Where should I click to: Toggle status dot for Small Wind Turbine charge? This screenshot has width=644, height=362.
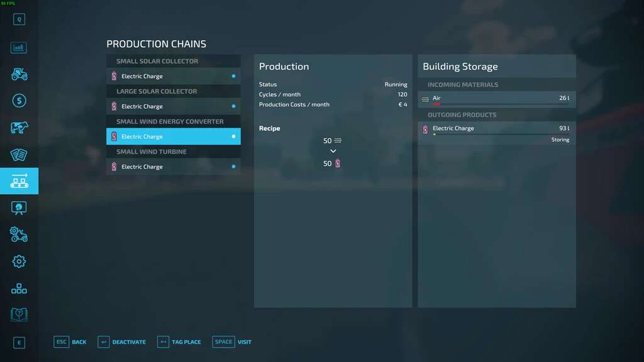click(x=233, y=167)
